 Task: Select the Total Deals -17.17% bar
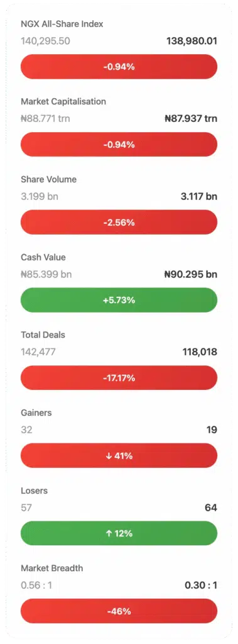119,378
